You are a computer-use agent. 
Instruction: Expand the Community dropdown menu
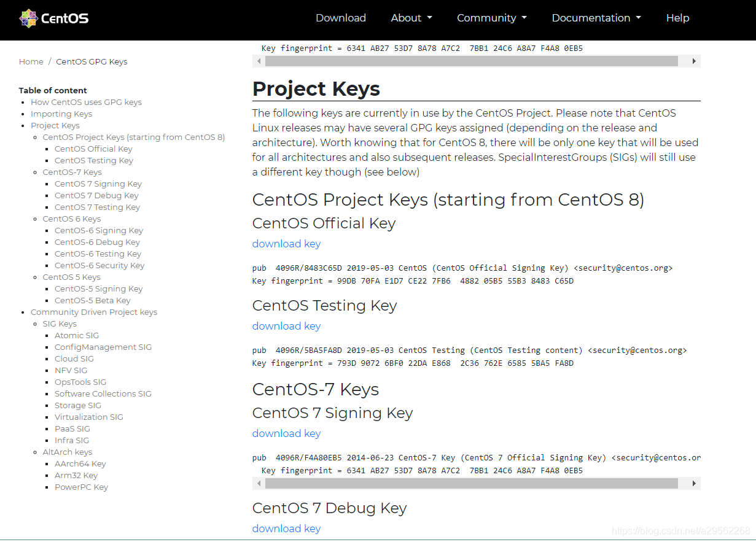click(x=492, y=18)
